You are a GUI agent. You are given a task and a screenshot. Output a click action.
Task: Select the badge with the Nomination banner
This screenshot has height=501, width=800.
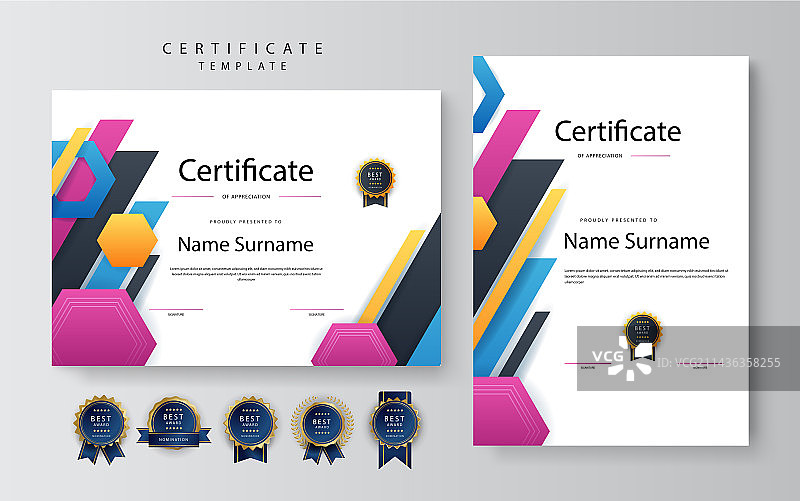(175, 424)
